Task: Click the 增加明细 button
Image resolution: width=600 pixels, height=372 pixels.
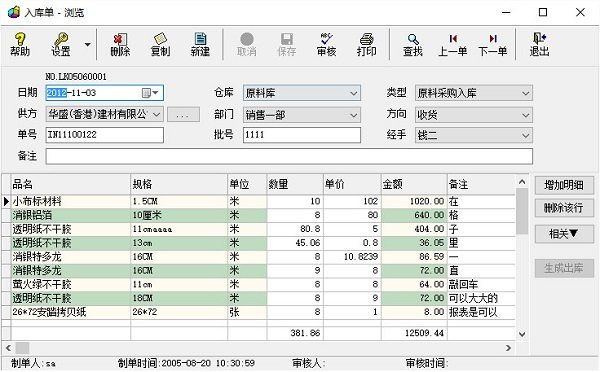Action: [x=564, y=185]
